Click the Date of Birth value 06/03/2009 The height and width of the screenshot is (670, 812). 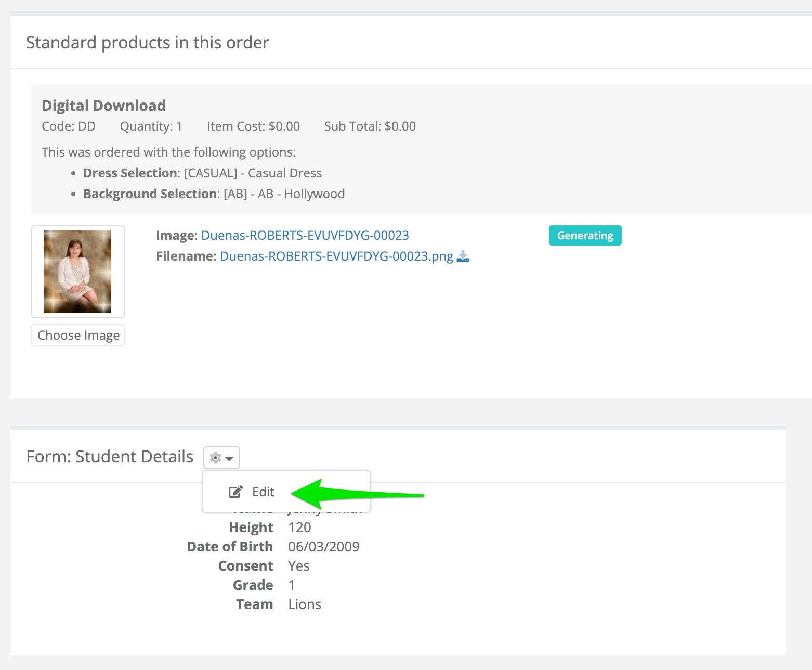(x=324, y=547)
